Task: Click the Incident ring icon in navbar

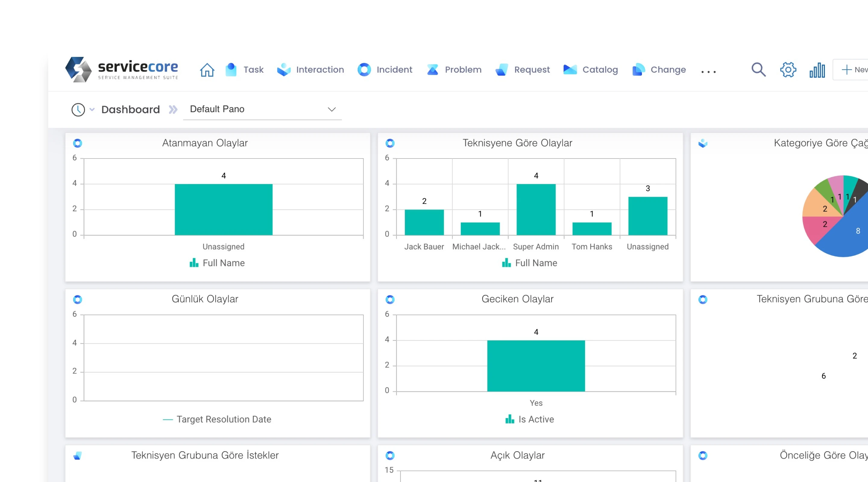Action: pyautogui.click(x=364, y=70)
